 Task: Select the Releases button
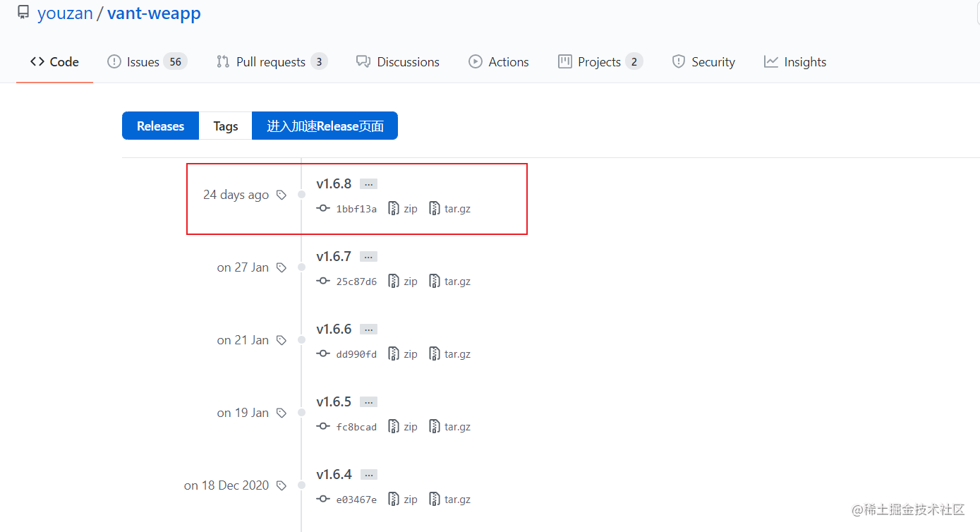click(160, 126)
